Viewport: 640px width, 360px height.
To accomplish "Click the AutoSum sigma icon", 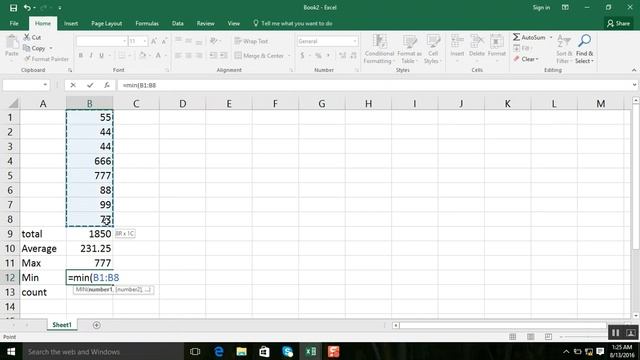I will tap(516, 37).
